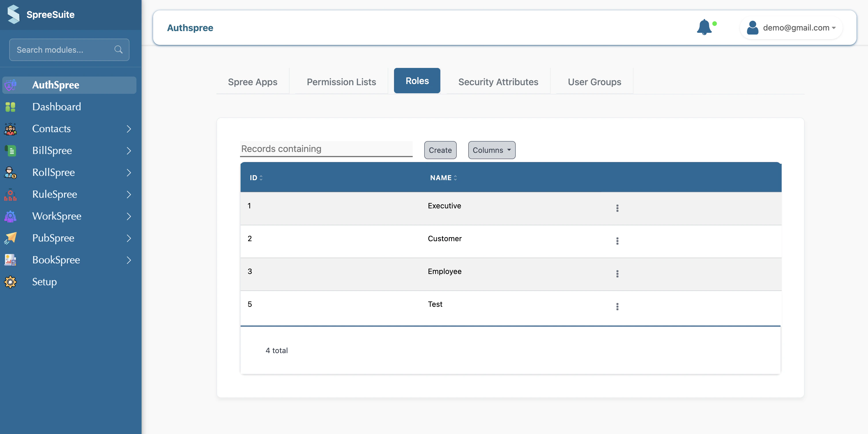Click the Setup gear icon

click(10, 282)
